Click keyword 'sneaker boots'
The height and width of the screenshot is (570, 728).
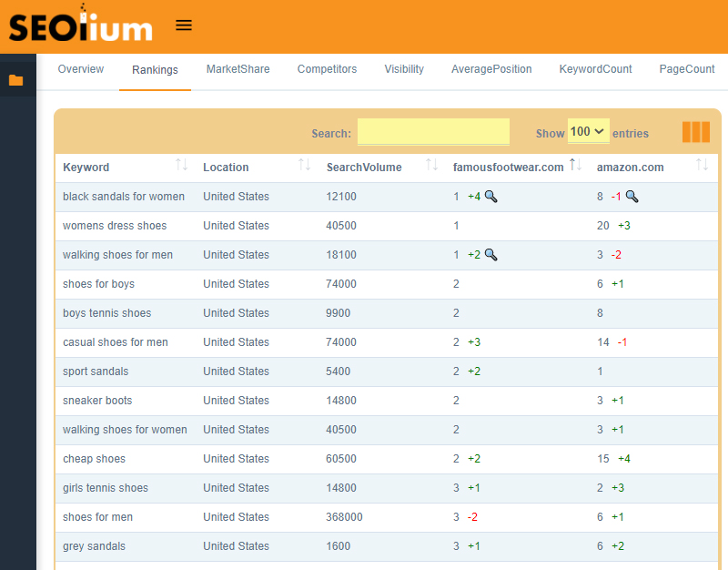click(97, 401)
